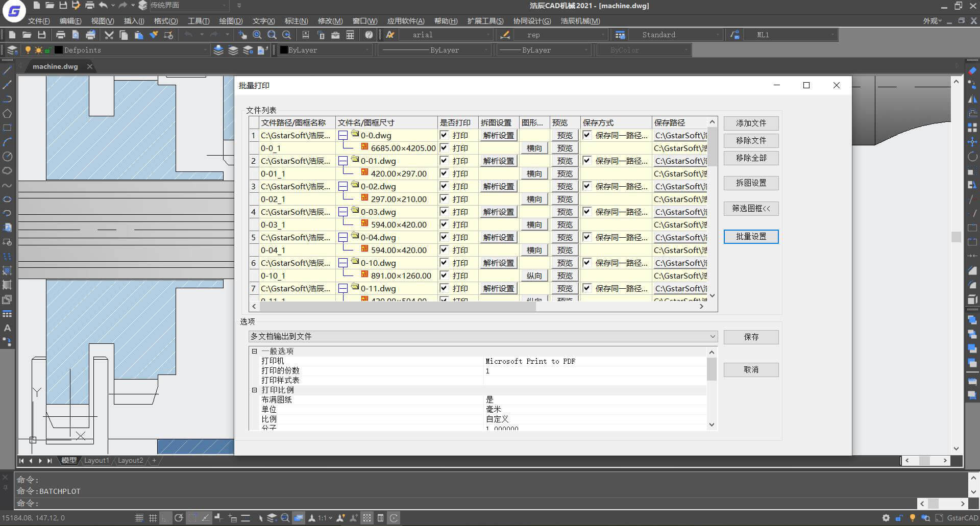The width and height of the screenshot is (980, 526).
Task: Click the Save disk icon in the toolbar
Action: (x=42, y=35)
